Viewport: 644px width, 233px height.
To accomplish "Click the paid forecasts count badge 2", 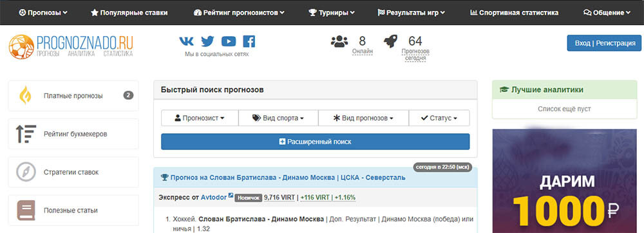I will (x=128, y=95).
